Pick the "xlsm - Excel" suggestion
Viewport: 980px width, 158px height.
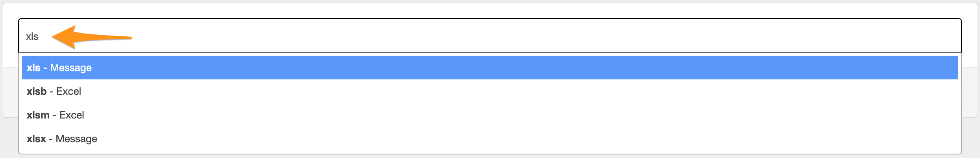(x=56, y=115)
